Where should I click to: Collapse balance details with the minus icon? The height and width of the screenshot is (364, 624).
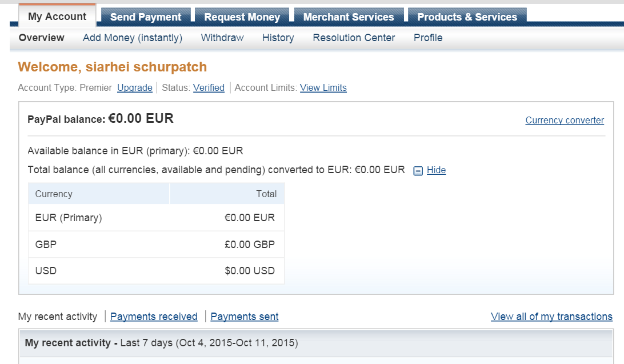pyautogui.click(x=418, y=170)
